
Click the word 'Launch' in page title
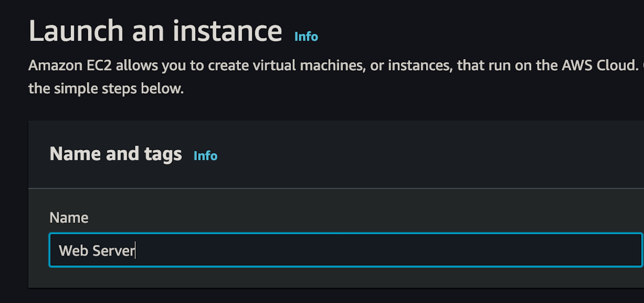point(75,30)
